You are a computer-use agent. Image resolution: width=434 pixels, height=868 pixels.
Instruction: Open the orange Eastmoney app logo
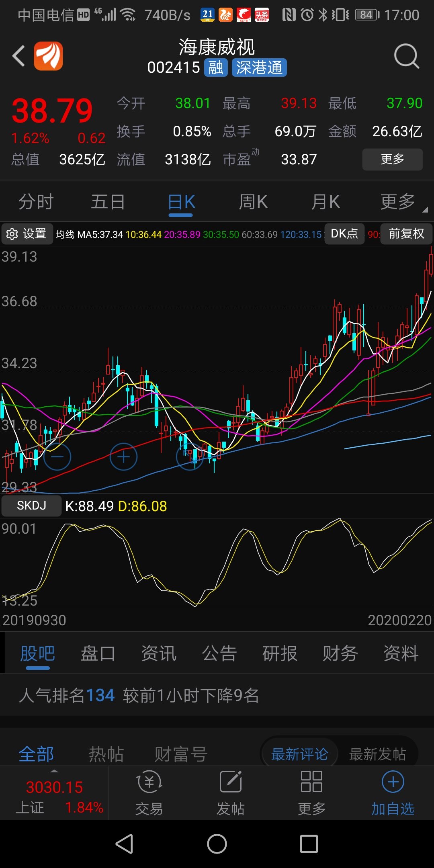(x=48, y=56)
